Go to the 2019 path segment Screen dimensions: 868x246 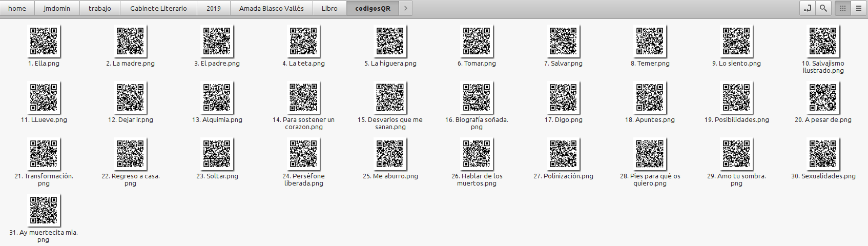pyautogui.click(x=214, y=8)
